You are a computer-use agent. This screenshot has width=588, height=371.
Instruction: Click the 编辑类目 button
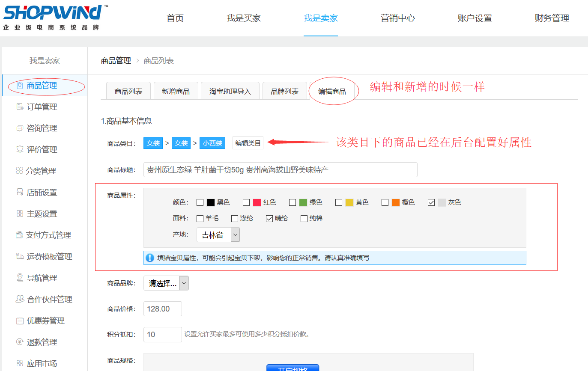tap(248, 143)
